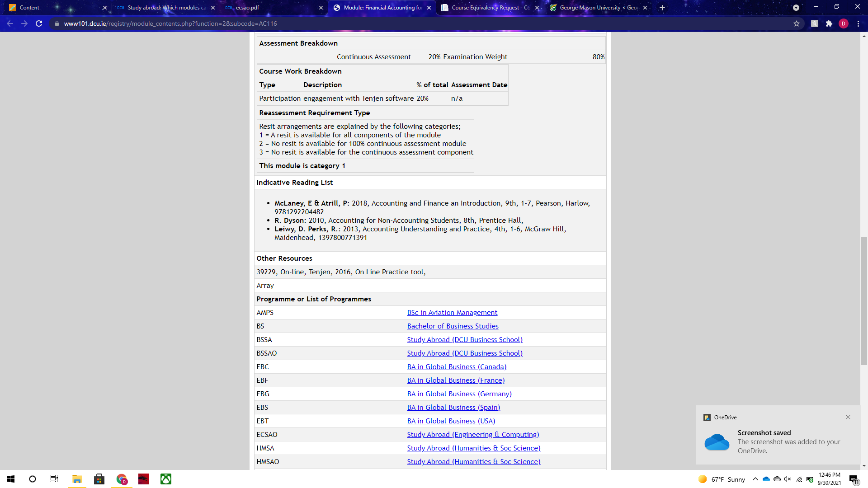Click the extension icon beside the puzzle

(815, 23)
